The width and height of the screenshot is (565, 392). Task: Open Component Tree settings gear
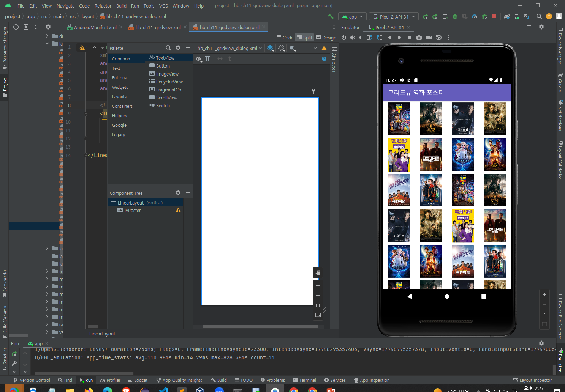(178, 193)
